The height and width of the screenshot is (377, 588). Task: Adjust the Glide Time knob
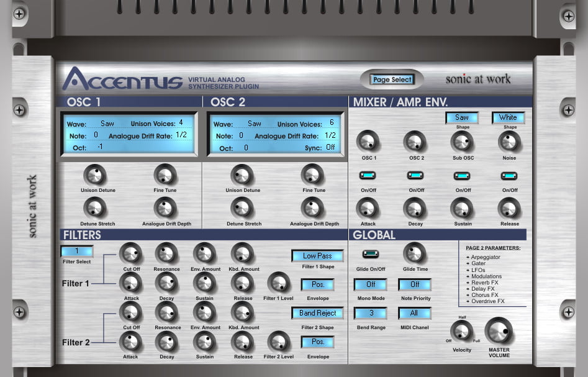pyautogui.click(x=414, y=254)
